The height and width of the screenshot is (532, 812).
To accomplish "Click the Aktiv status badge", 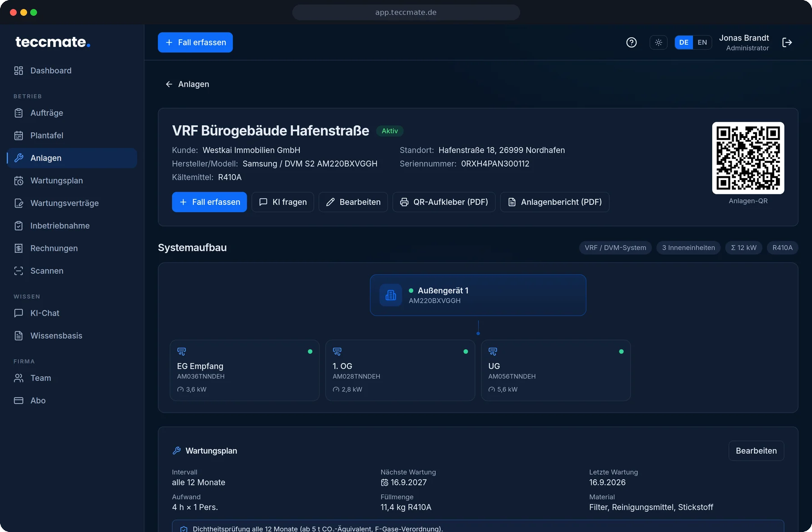I will coord(390,131).
